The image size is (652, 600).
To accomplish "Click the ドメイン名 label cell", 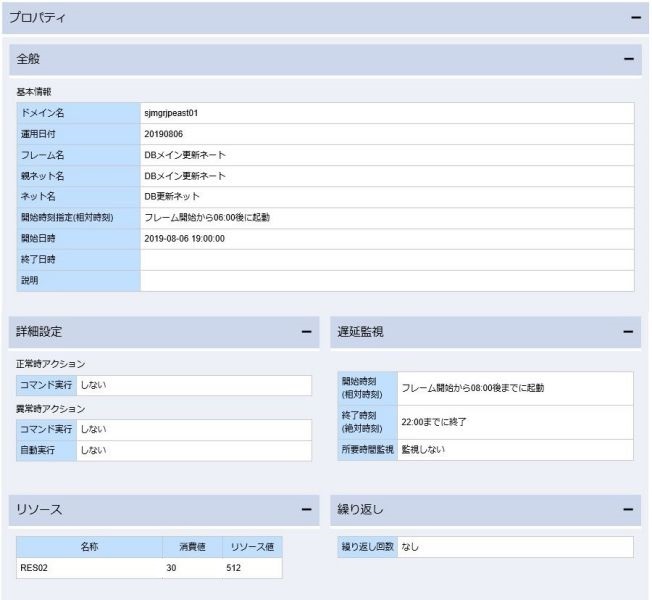I will pos(79,113).
